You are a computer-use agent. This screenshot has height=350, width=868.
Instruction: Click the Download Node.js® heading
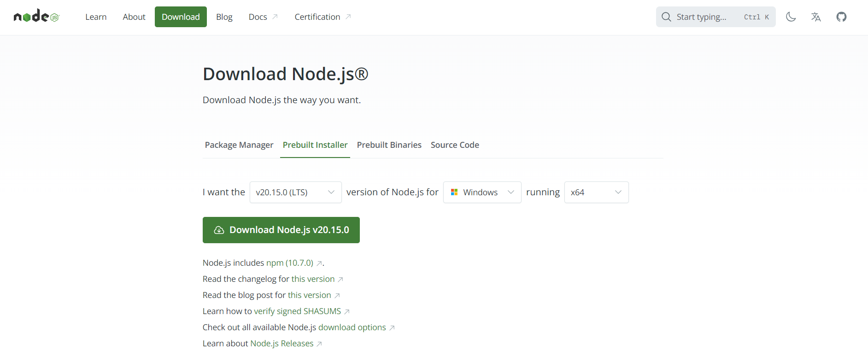click(x=285, y=74)
